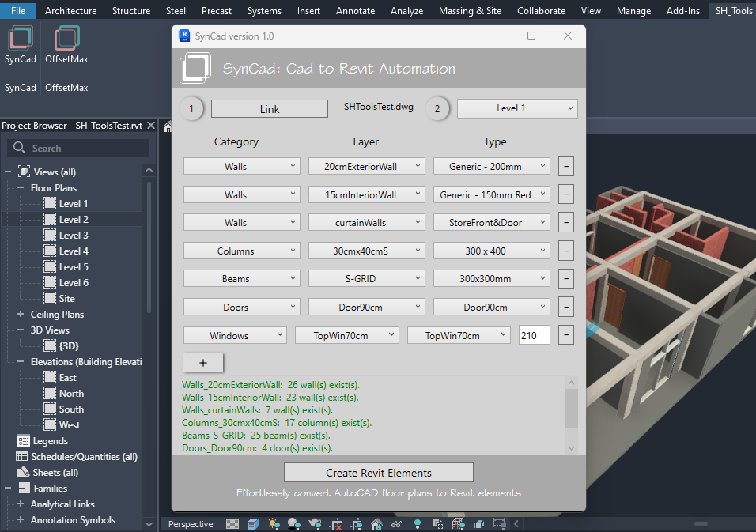Expand the Ceiling Plans tree node
The image size is (756, 532).
coord(21,314)
